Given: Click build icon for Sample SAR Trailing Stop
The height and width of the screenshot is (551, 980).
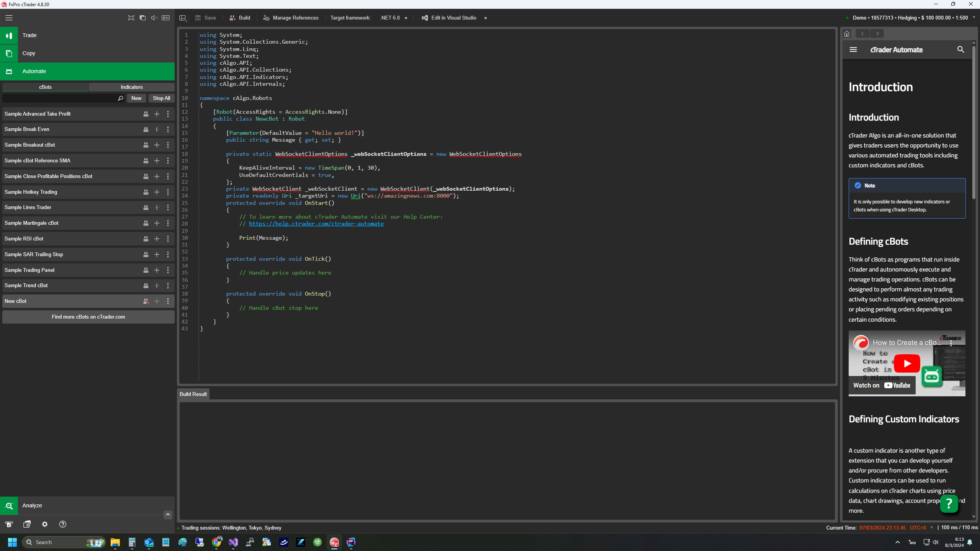Looking at the screenshot, I should (146, 255).
